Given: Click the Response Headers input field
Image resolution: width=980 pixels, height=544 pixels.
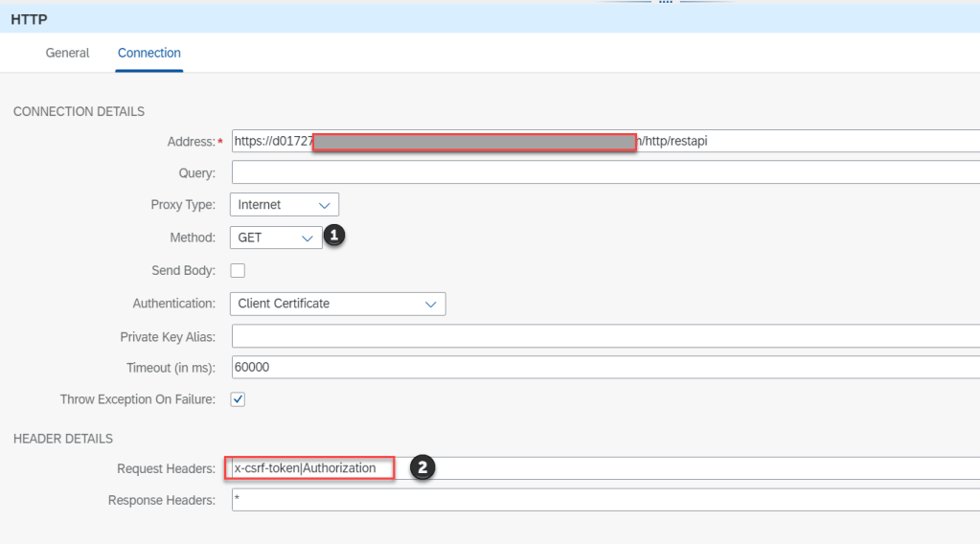Looking at the screenshot, I should (x=604, y=500).
